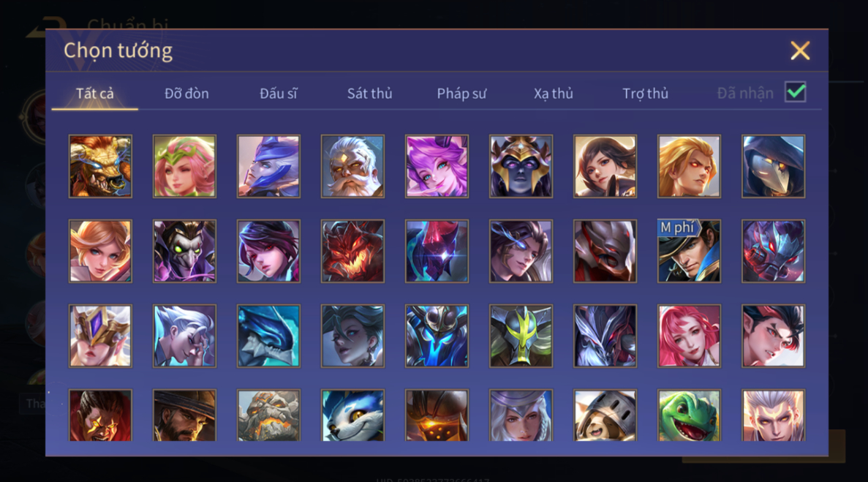
Task: Select the Tất cả tab
Action: click(x=94, y=93)
